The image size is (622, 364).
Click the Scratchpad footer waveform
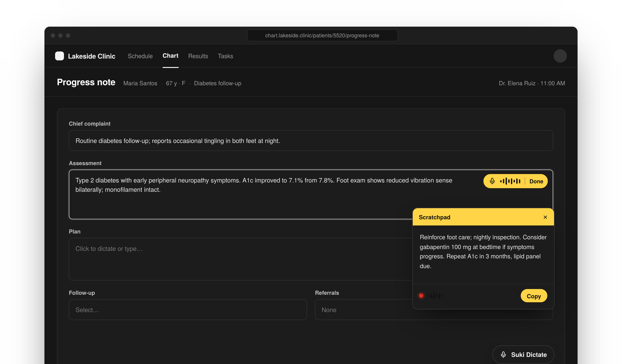coord(435,295)
